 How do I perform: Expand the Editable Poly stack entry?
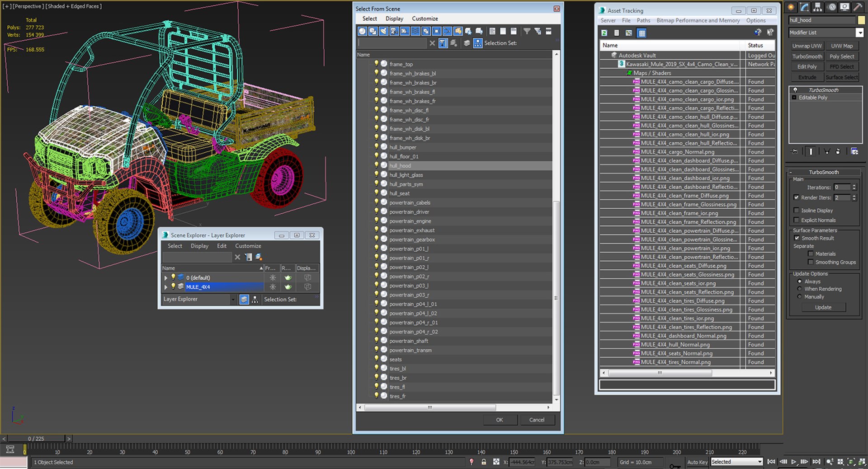(794, 98)
